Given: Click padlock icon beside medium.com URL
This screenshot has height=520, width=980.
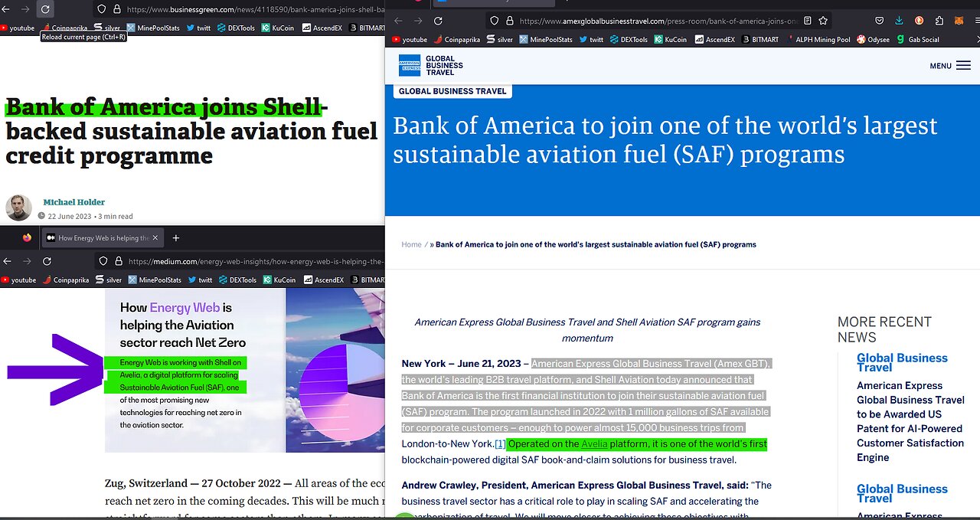Looking at the screenshot, I should pyautogui.click(x=118, y=261).
